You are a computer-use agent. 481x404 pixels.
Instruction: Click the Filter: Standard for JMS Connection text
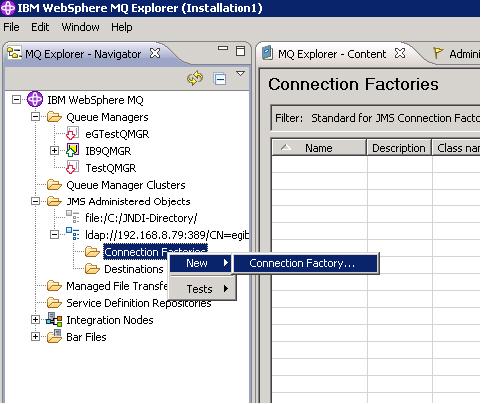377,118
